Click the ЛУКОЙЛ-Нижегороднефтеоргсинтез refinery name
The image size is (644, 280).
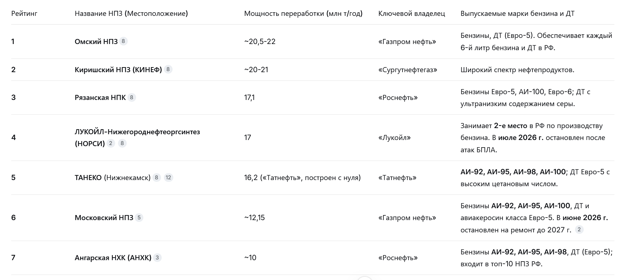click(137, 132)
